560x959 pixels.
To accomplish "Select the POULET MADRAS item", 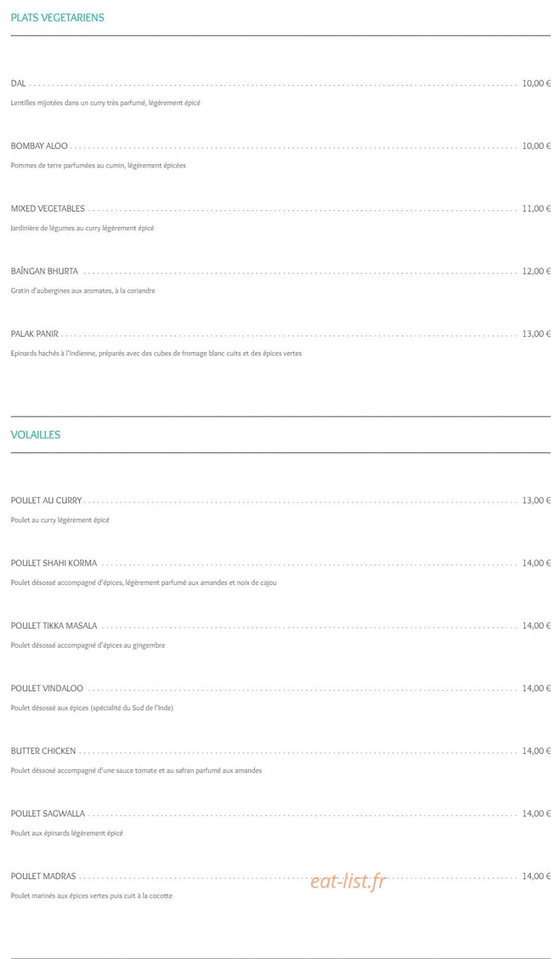I will click(x=43, y=877).
